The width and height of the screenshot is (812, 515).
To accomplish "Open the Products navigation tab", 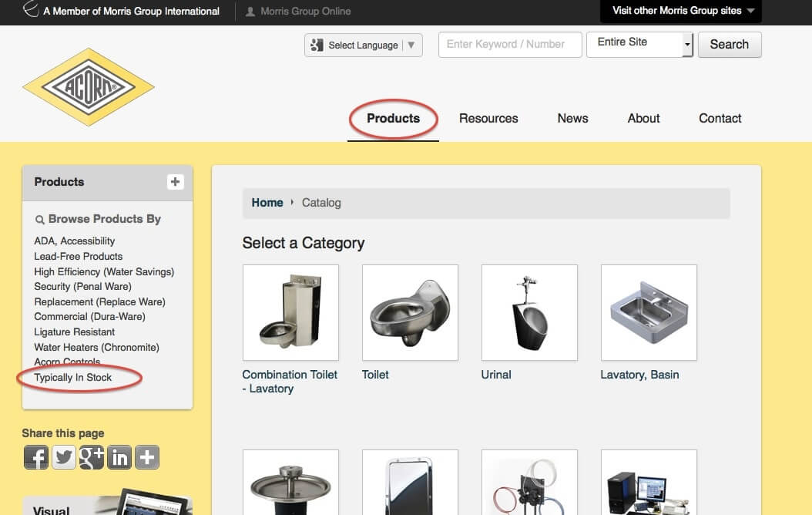I will coord(394,118).
